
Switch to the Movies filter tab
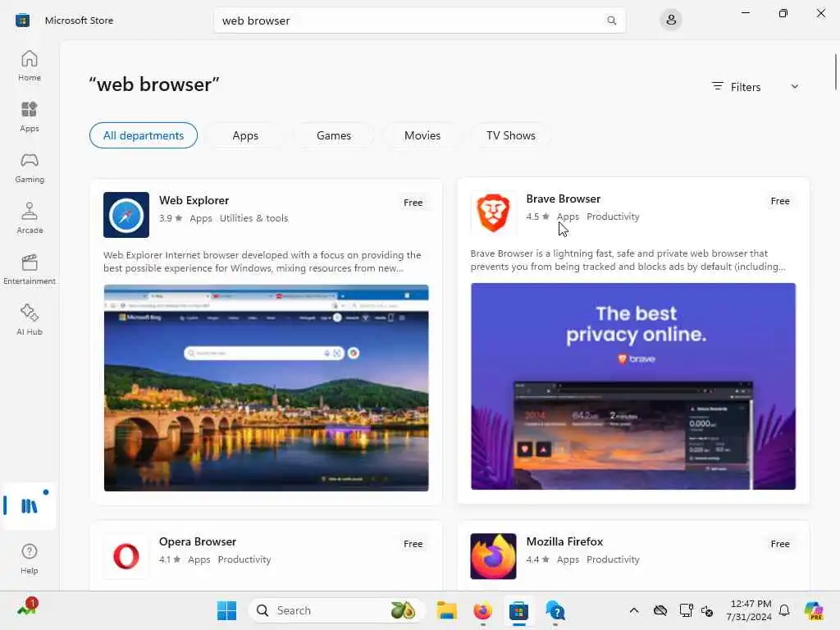tap(422, 135)
